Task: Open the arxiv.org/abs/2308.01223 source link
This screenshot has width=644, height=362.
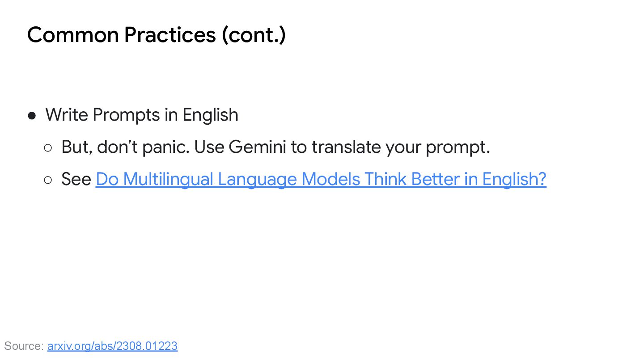Action: pos(112,346)
